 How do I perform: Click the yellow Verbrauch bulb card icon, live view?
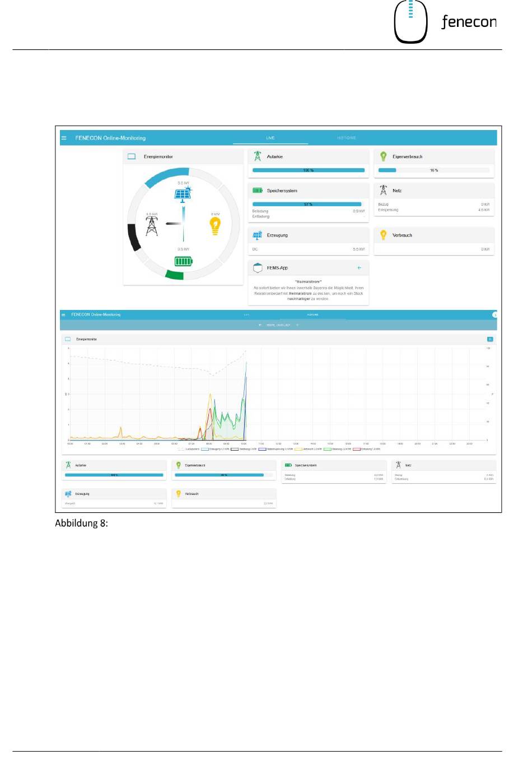point(384,235)
